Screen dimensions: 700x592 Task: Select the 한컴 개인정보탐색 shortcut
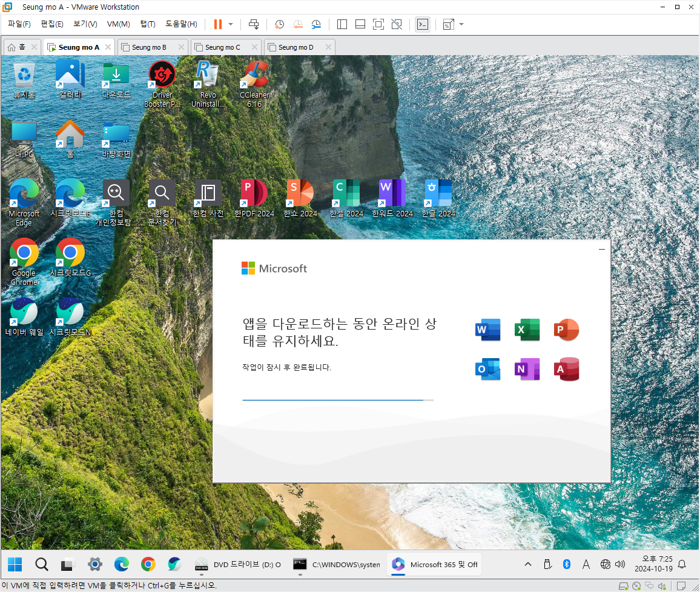pos(116,203)
